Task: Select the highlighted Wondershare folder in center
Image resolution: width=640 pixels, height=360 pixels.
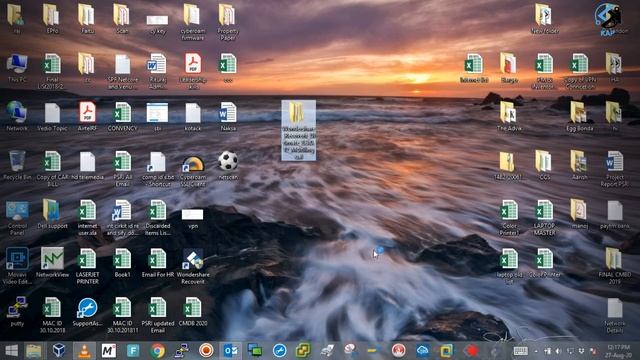Action: [298, 130]
